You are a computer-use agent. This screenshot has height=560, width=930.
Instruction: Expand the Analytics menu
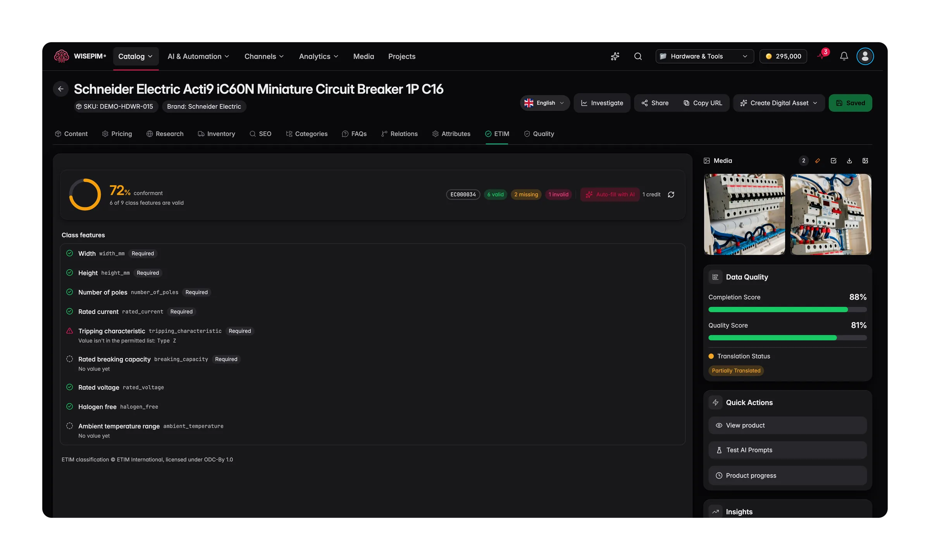pos(319,56)
